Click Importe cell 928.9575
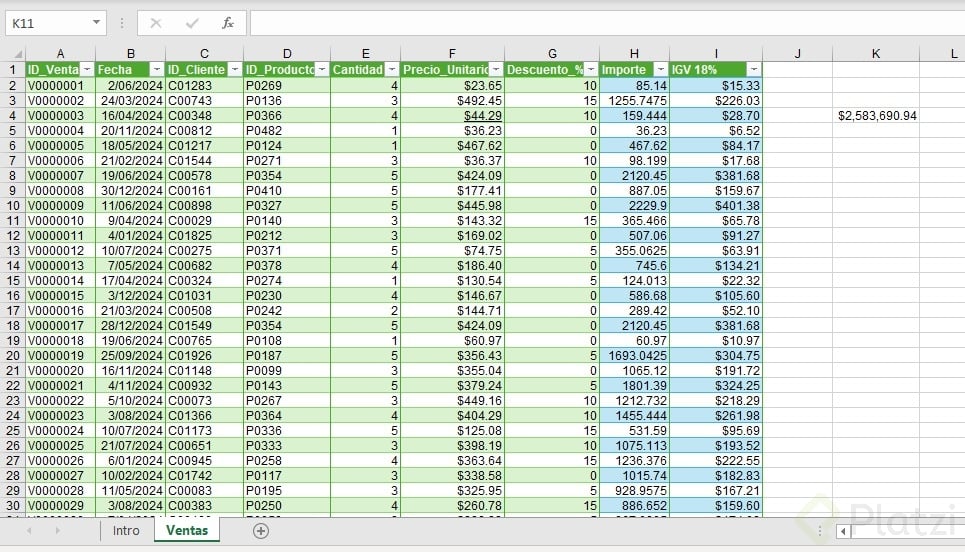965x552 pixels. click(x=635, y=490)
